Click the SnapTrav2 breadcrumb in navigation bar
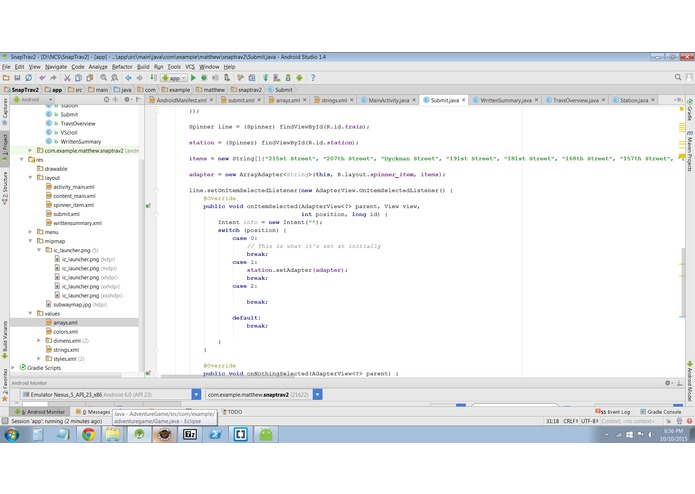 point(21,90)
